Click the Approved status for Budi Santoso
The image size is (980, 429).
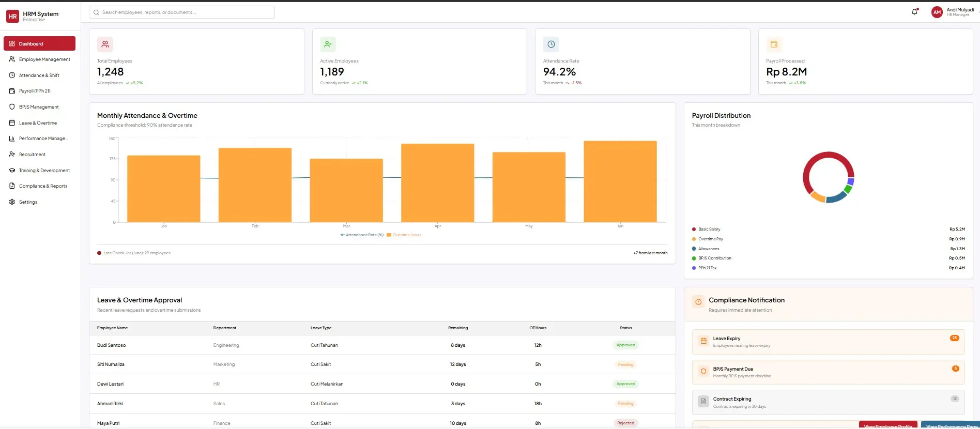pyautogui.click(x=625, y=345)
